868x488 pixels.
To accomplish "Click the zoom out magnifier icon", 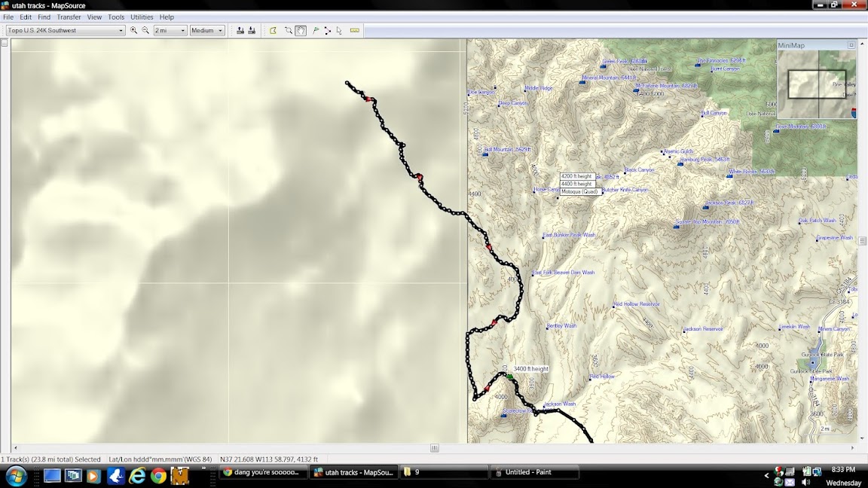I will click(145, 31).
